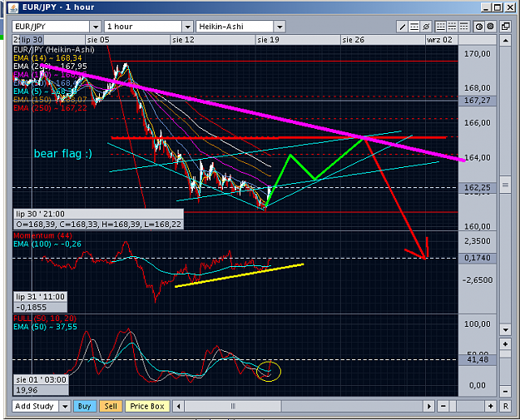The image size is (520, 420).
Task: Toggle the first circular crosshair mode icon
Action: 479,27
